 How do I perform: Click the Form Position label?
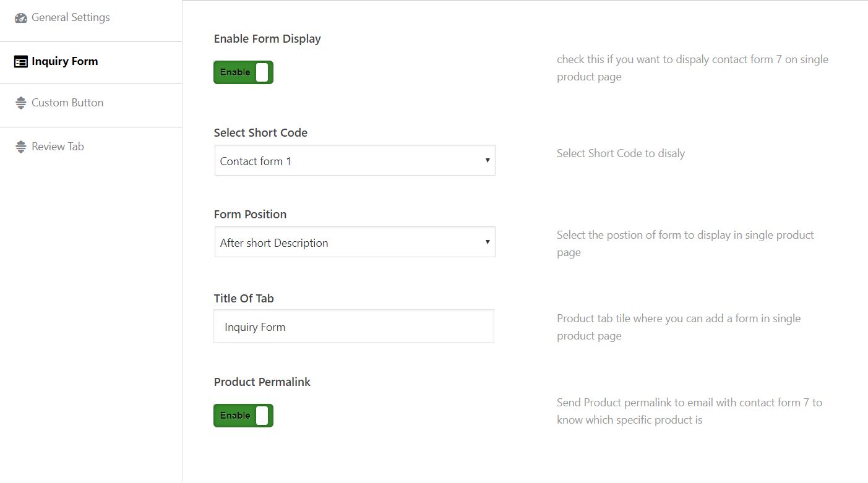tap(250, 215)
